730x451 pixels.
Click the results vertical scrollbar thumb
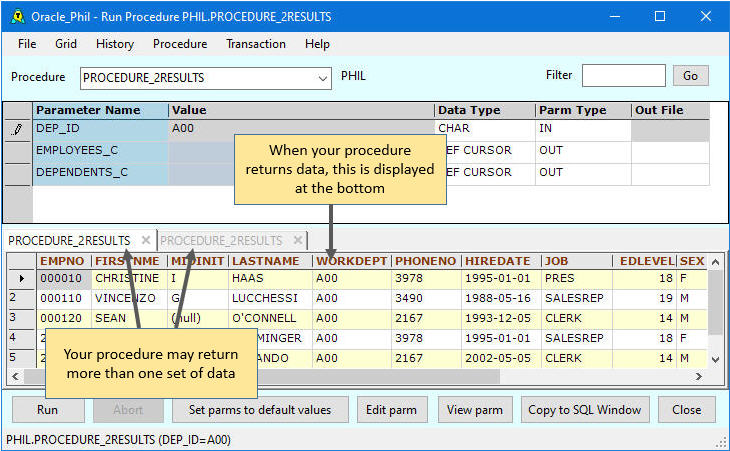click(716, 302)
